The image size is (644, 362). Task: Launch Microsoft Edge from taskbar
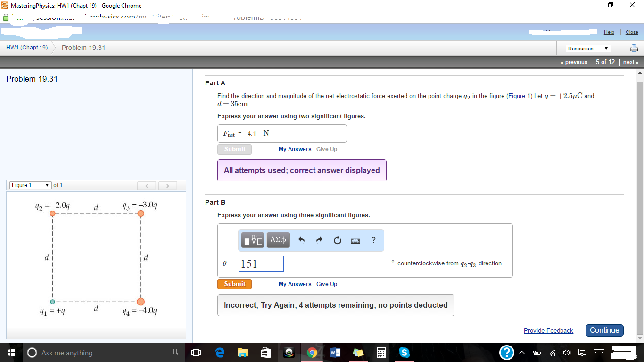(x=219, y=353)
